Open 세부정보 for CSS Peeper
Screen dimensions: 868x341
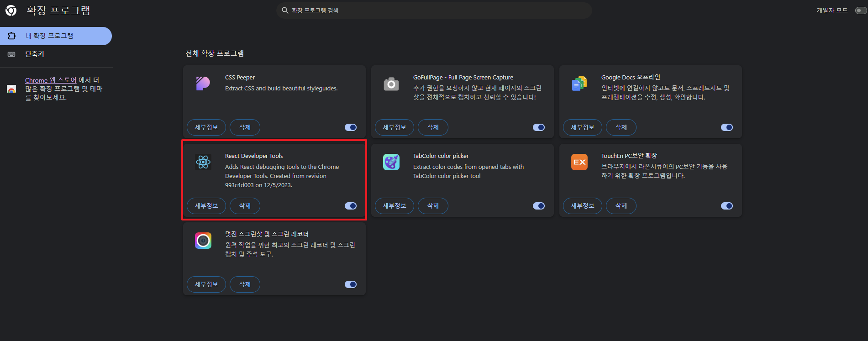click(x=206, y=127)
